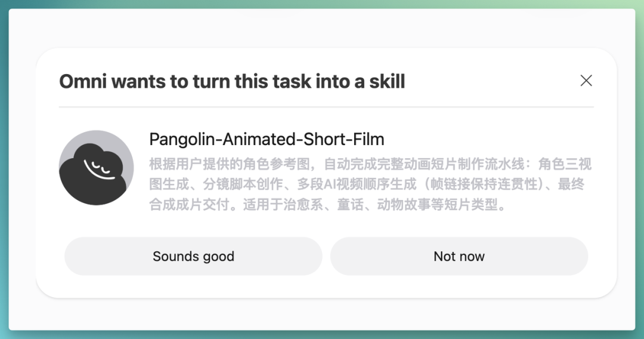Accept the skill with Sounds good

(x=193, y=256)
